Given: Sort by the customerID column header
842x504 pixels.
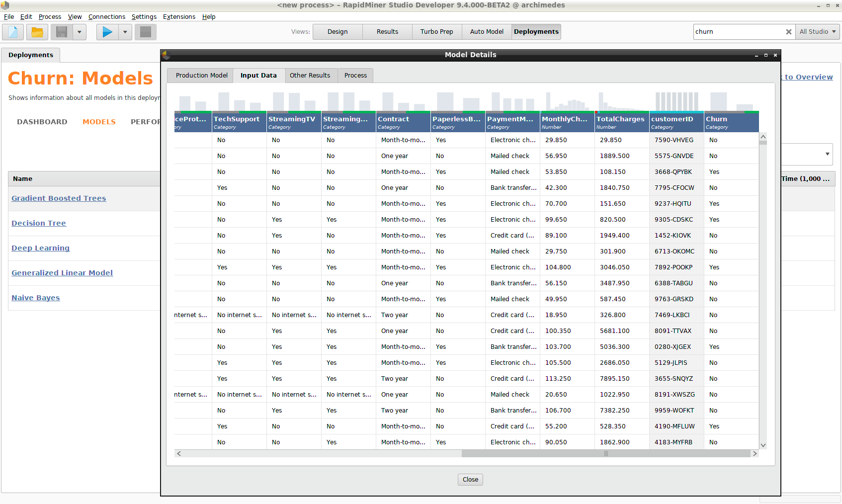Looking at the screenshot, I should pos(676,122).
